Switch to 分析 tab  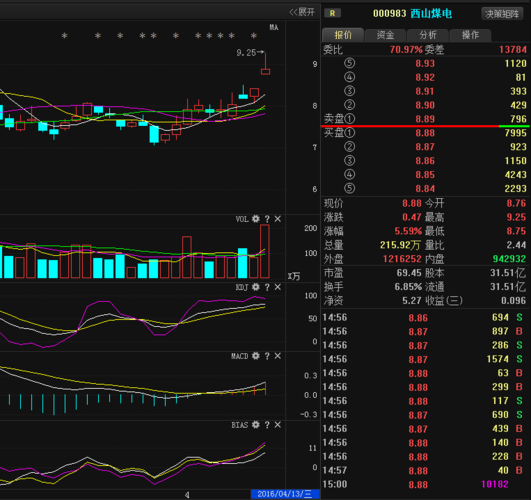[428, 35]
